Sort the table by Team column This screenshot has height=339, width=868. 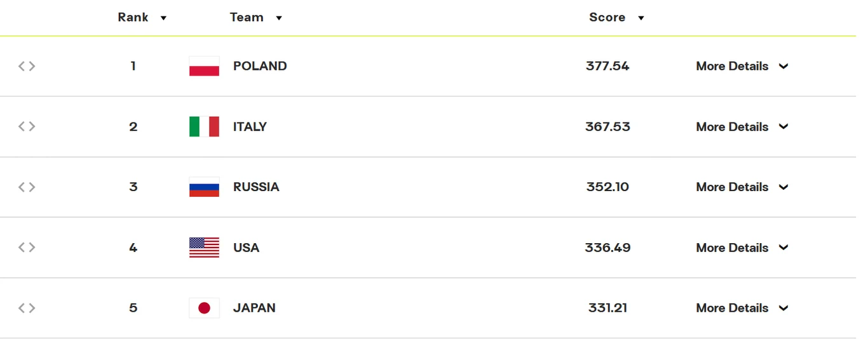coord(256,18)
